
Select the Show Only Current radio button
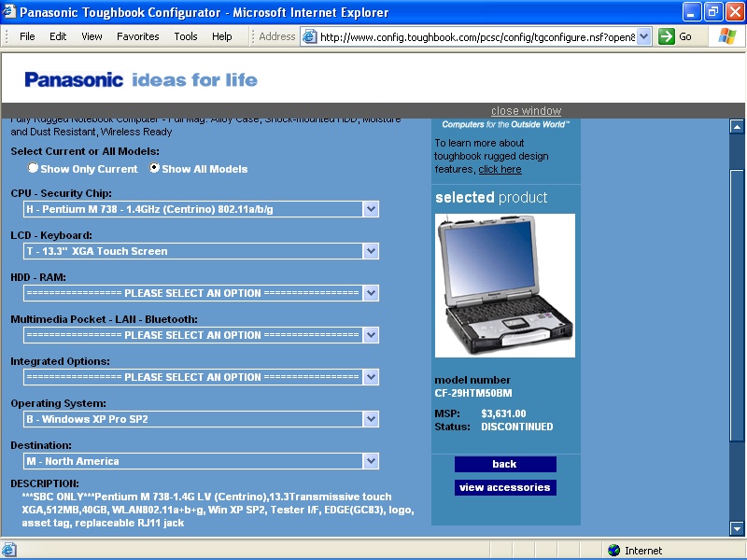pyautogui.click(x=34, y=169)
